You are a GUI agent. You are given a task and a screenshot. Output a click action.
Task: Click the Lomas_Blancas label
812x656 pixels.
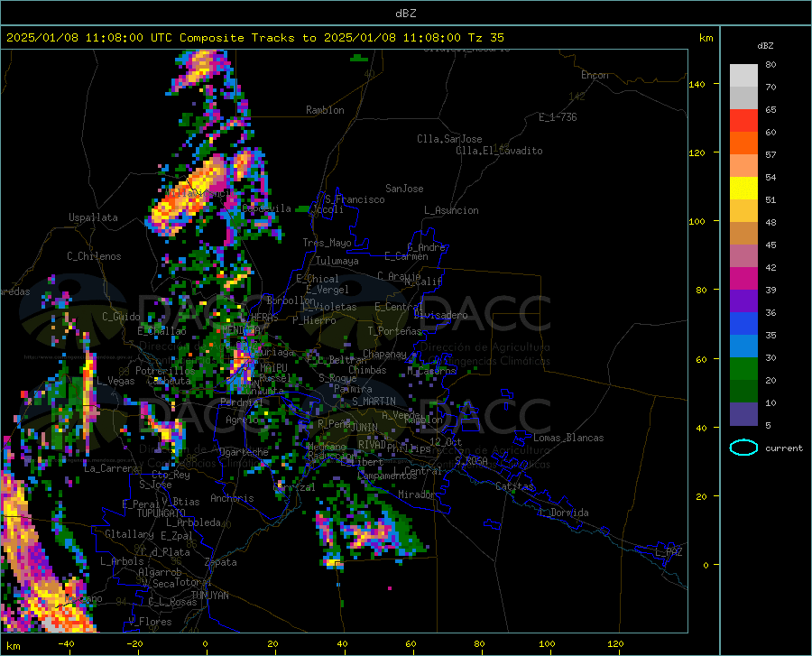tap(568, 438)
